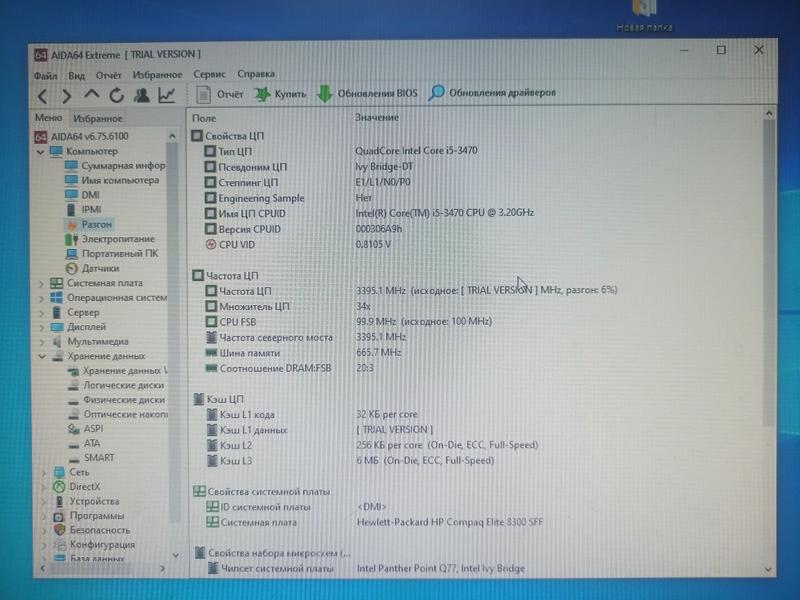Select the CPU VID row
This screenshot has width=800, height=600.
(298, 245)
